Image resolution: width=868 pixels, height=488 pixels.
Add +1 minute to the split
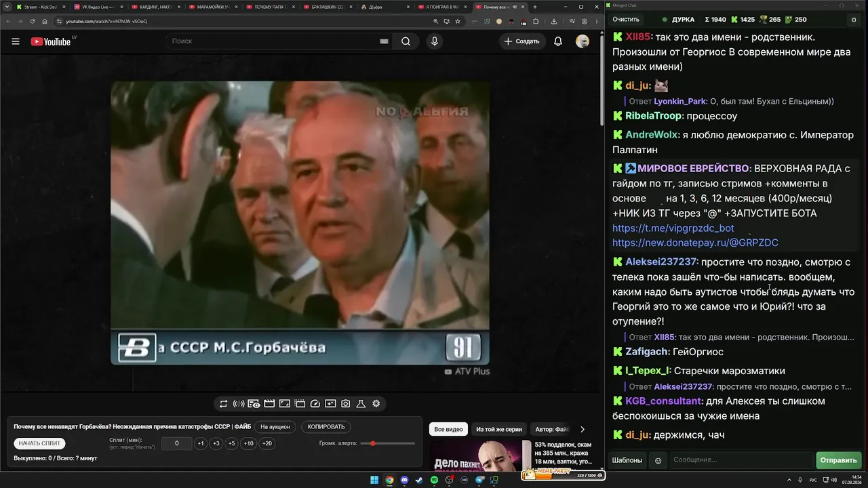201,443
